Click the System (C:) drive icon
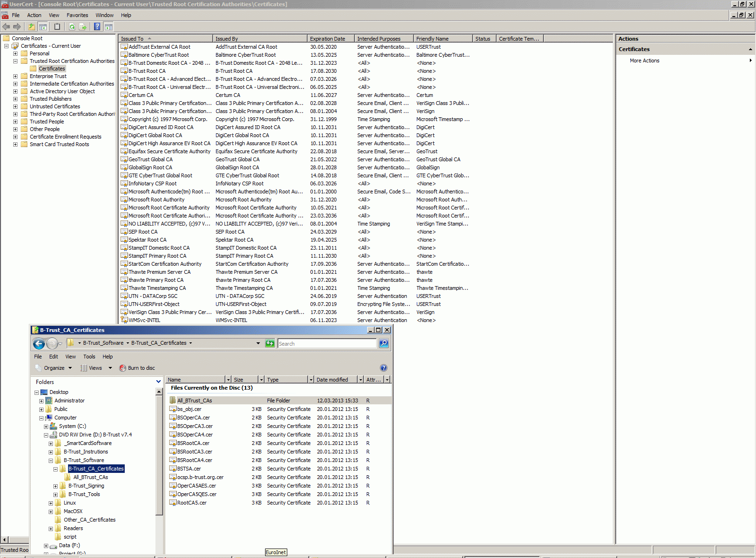 tap(53, 426)
